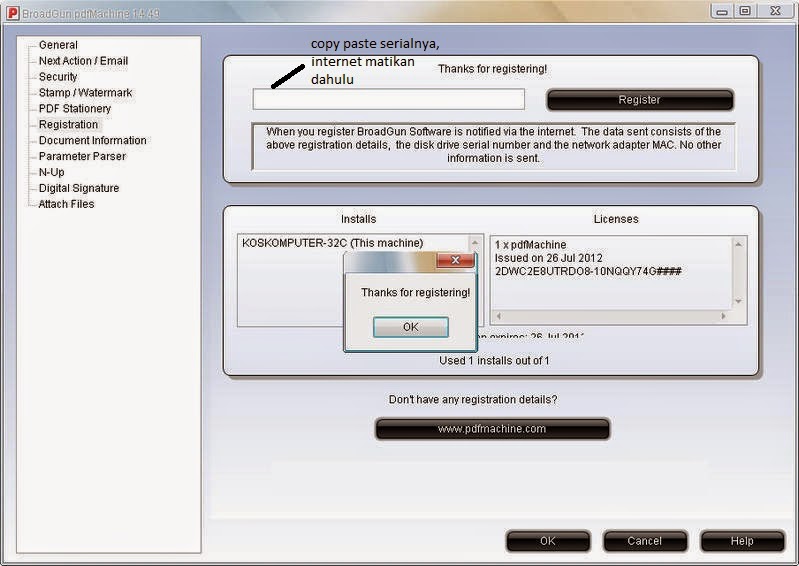The width and height of the screenshot is (799, 566).
Task: Go to the Security section
Action: click(x=58, y=77)
